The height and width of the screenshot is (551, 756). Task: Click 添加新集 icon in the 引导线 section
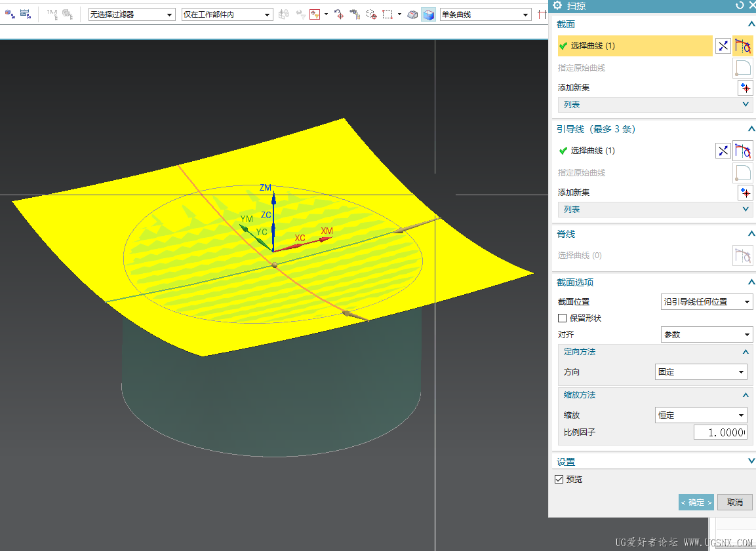point(746,193)
